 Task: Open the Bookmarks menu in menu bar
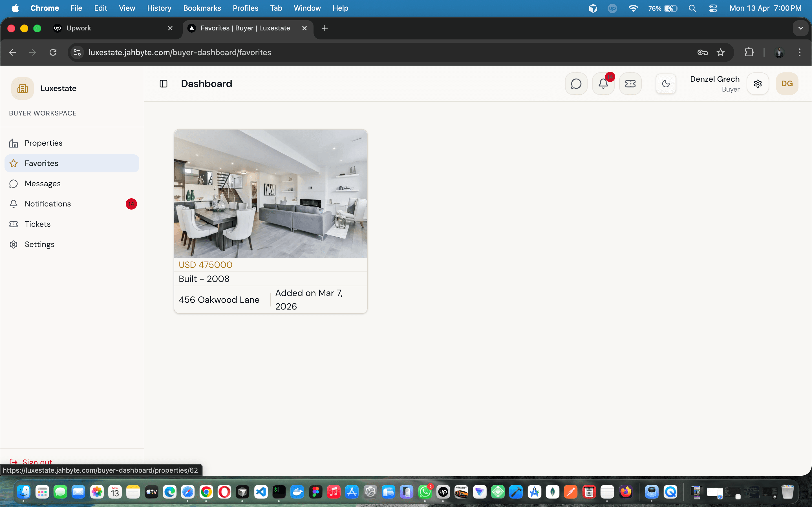[202, 8]
